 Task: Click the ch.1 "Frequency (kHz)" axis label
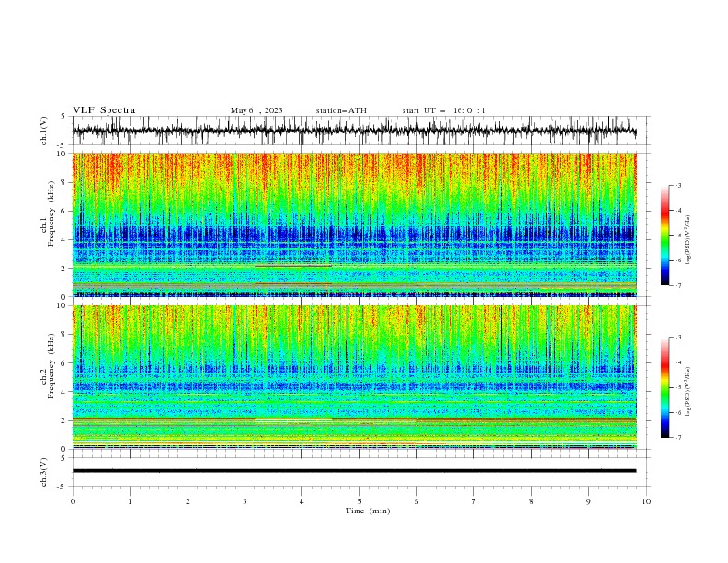(51, 212)
